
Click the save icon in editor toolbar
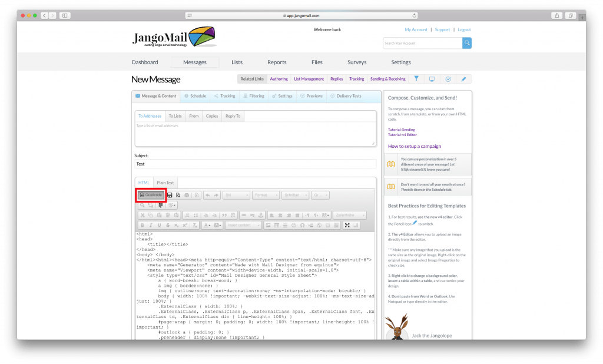tap(170, 195)
